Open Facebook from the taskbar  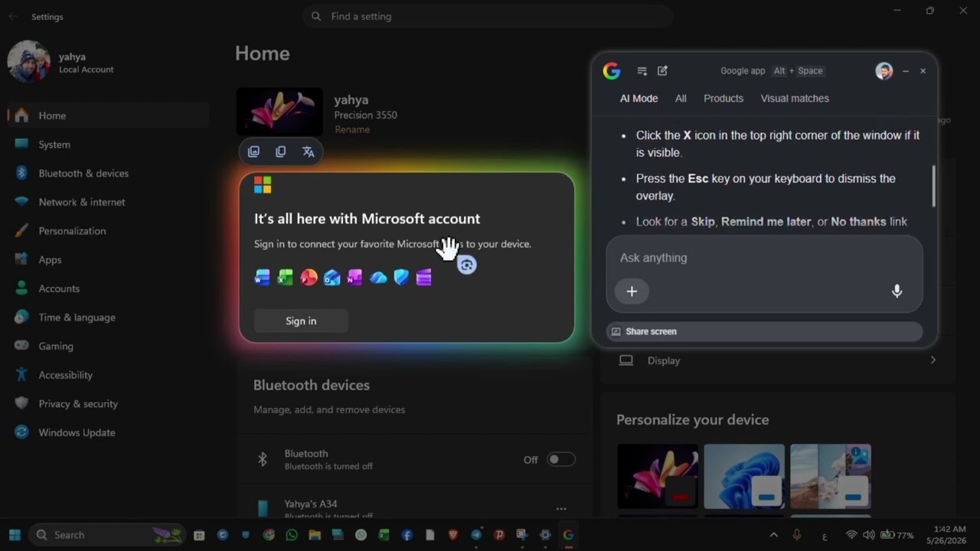pos(407,535)
